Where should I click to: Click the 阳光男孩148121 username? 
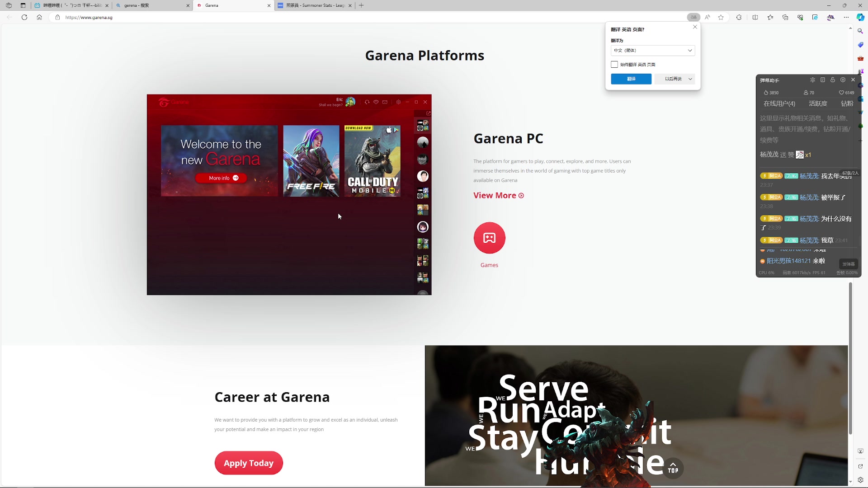788,261
